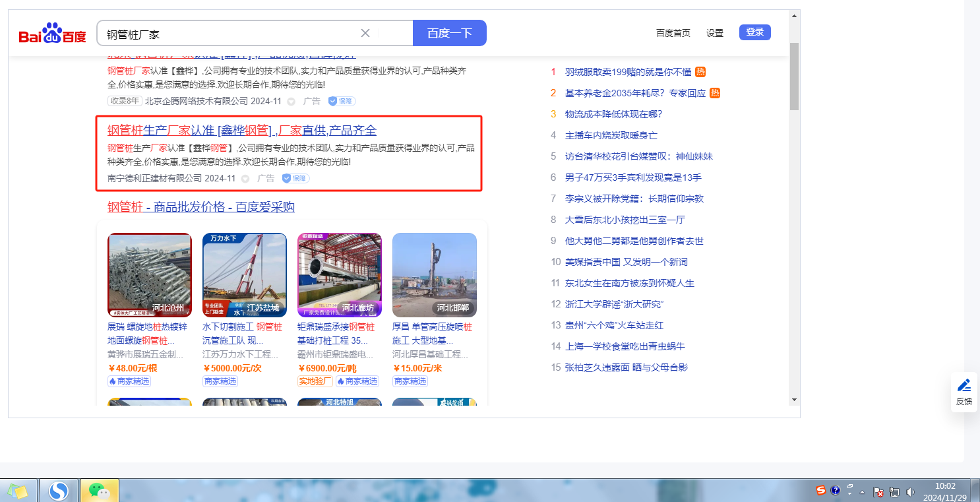Open 设置 in the top navigation
Image resolution: width=980 pixels, height=502 pixels.
(x=714, y=33)
